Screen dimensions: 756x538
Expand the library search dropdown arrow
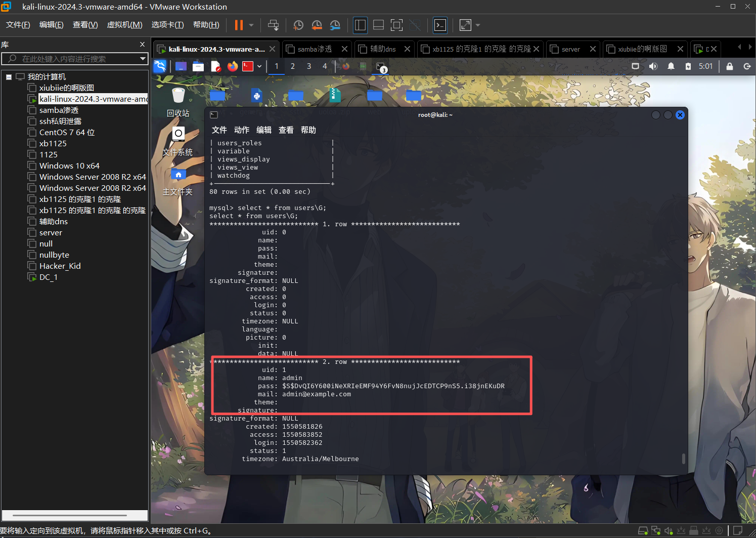tap(143, 59)
